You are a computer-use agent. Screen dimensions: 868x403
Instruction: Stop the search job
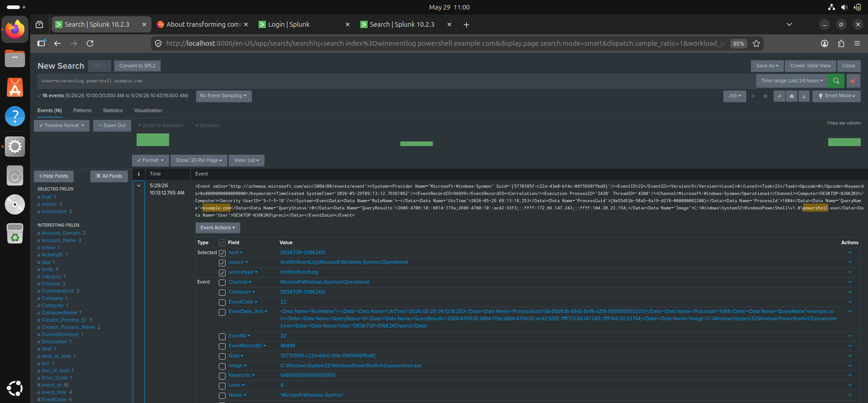[765, 96]
